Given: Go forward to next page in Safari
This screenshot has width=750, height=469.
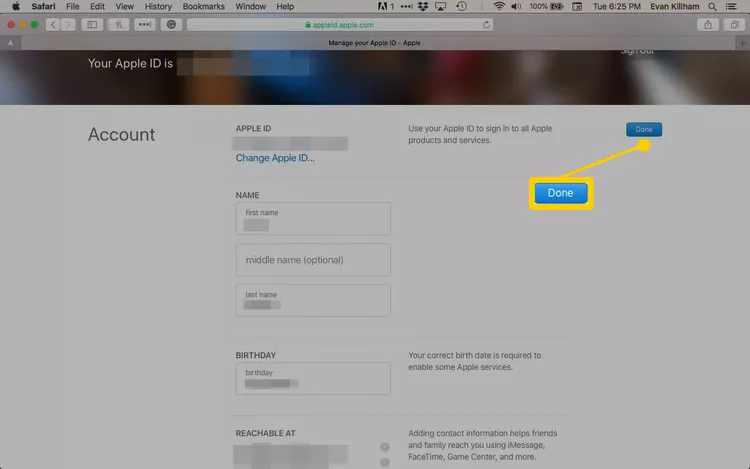Looking at the screenshot, I should pos(68,24).
